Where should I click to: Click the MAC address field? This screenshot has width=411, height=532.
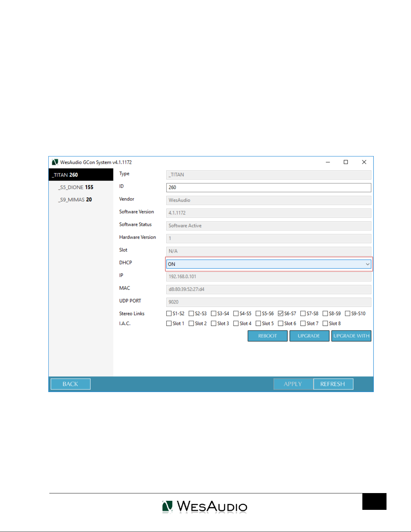pyautogui.click(x=269, y=290)
